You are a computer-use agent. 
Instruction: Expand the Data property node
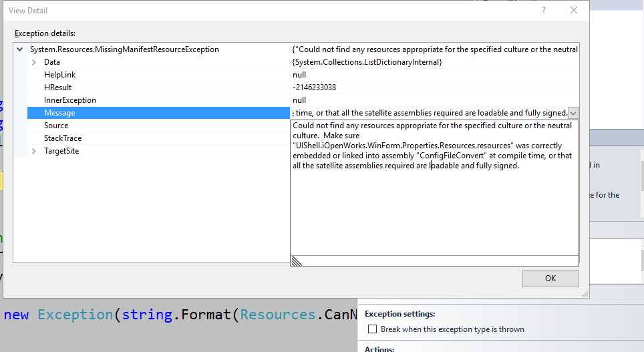[x=34, y=62]
